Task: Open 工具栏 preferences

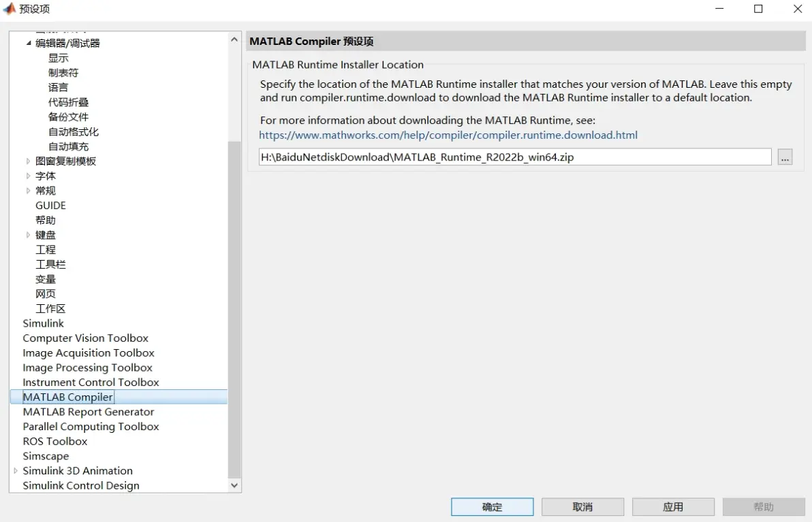Action: coord(50,264)
